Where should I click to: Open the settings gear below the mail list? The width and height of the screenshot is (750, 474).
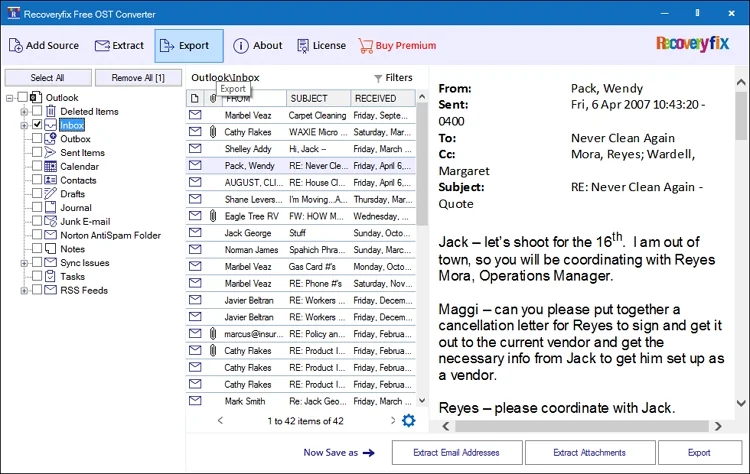click(x=408, y=420)
